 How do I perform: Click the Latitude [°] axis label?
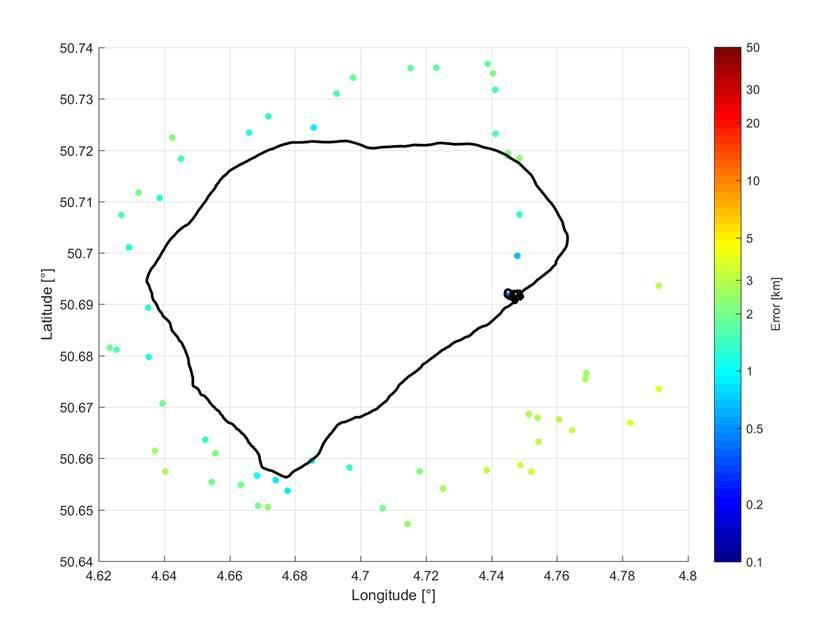click(48, 304)
